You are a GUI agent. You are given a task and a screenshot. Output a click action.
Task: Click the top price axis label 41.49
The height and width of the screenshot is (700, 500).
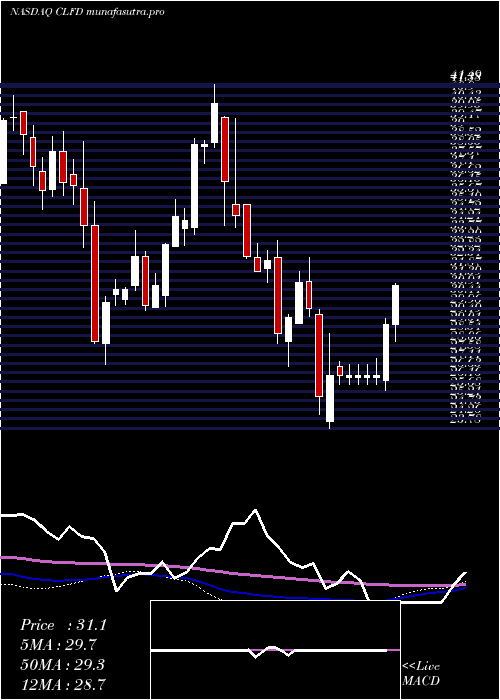click(x=466, y=76)
